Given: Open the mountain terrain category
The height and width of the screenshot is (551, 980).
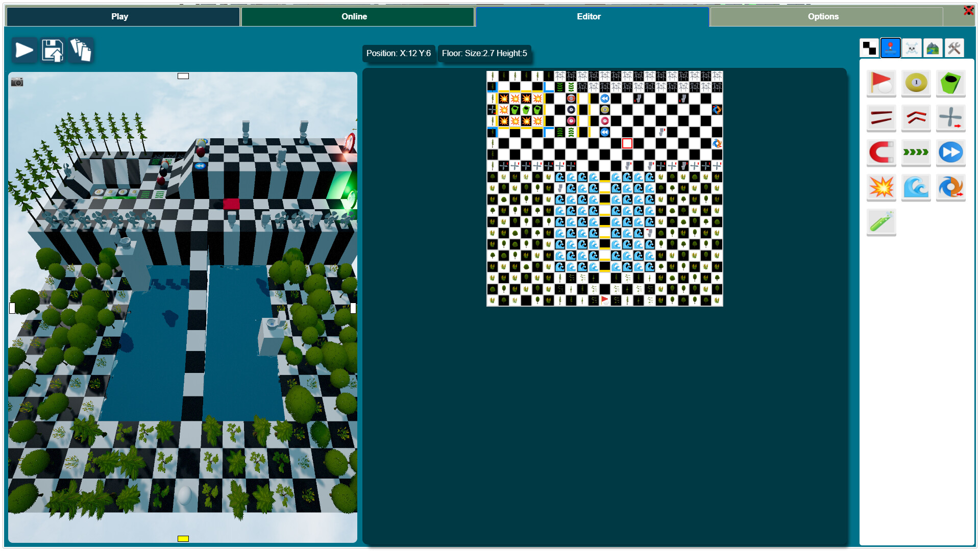Looking at the screenshot, I should [933, 47].
